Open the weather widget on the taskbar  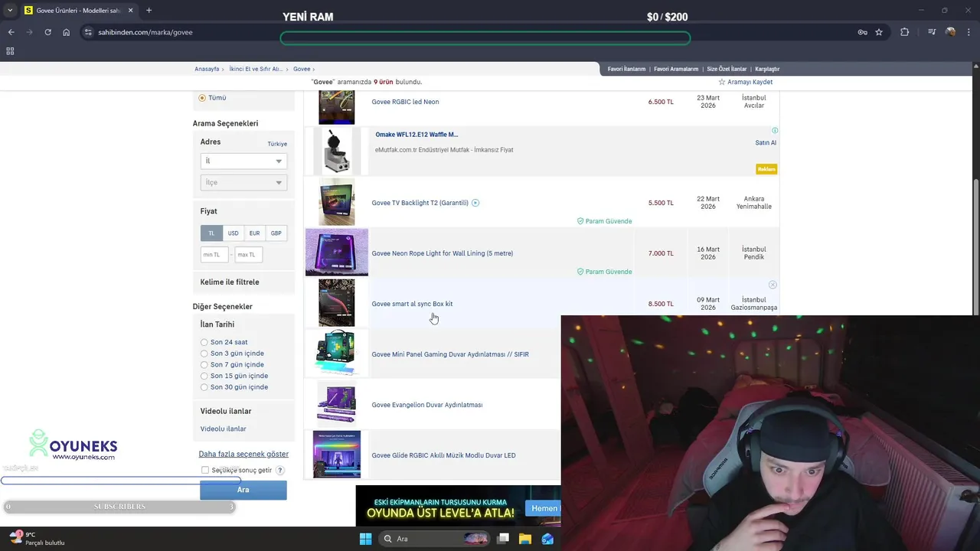click(37, 539)
